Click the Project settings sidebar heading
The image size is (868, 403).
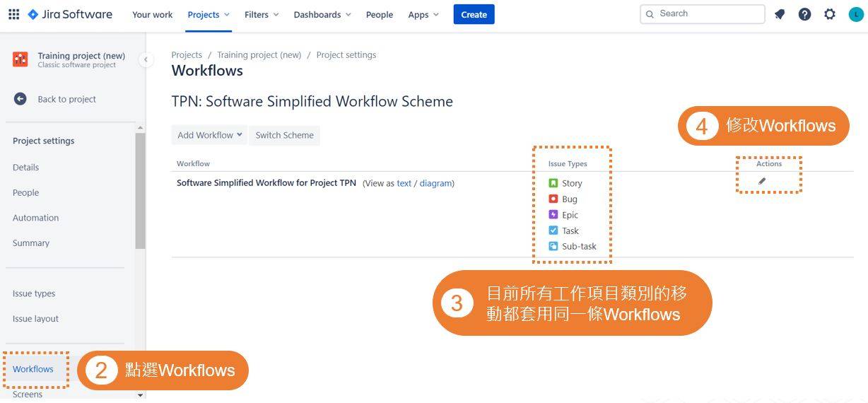pyautogui.click(x=43, y=141)
